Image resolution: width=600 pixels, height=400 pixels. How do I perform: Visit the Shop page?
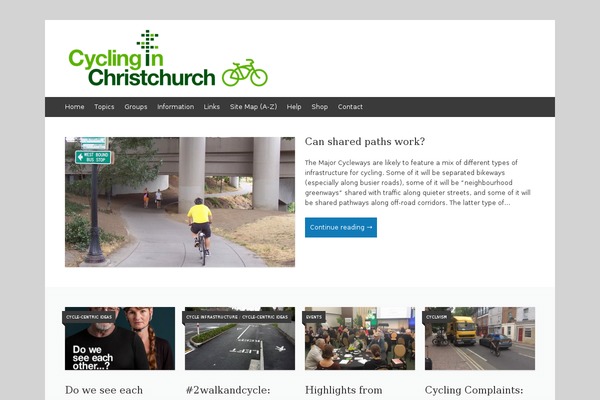coord(320,107)
